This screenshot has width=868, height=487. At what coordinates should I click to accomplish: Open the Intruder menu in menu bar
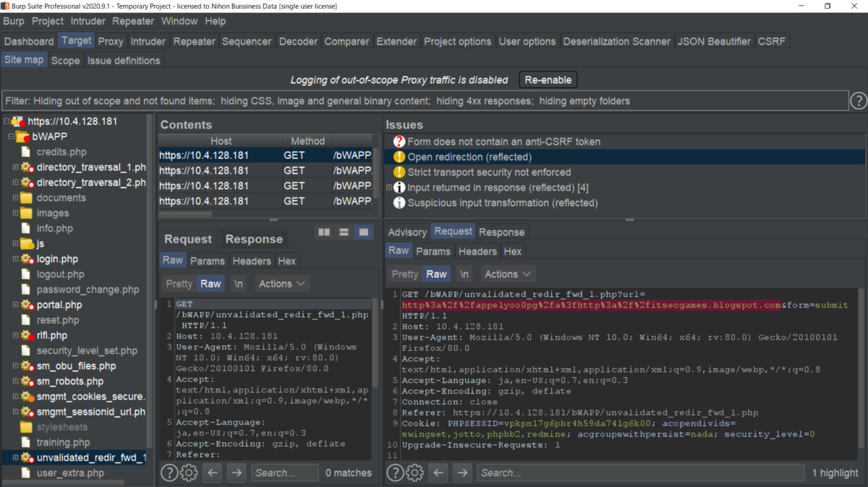coord(88,21)
